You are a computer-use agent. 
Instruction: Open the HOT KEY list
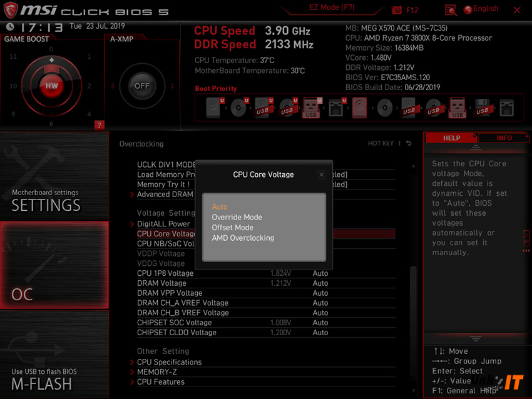click(x=381, y=143)
